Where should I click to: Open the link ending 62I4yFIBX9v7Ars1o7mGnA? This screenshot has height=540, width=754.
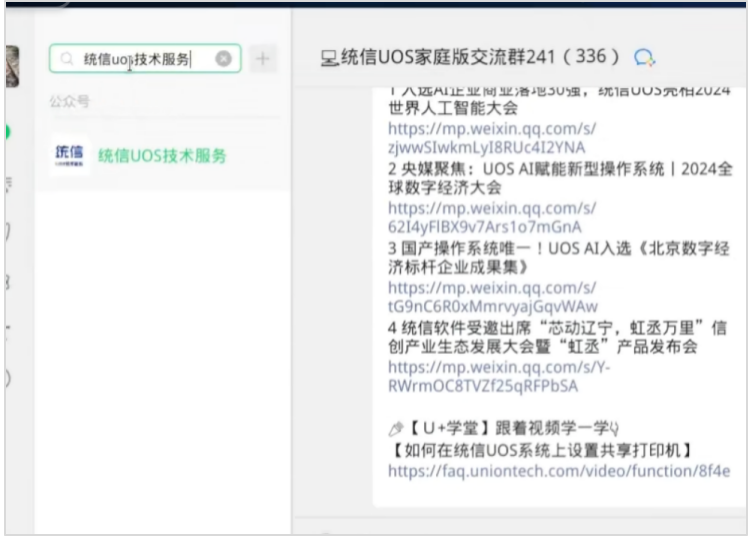coord(492,217)
